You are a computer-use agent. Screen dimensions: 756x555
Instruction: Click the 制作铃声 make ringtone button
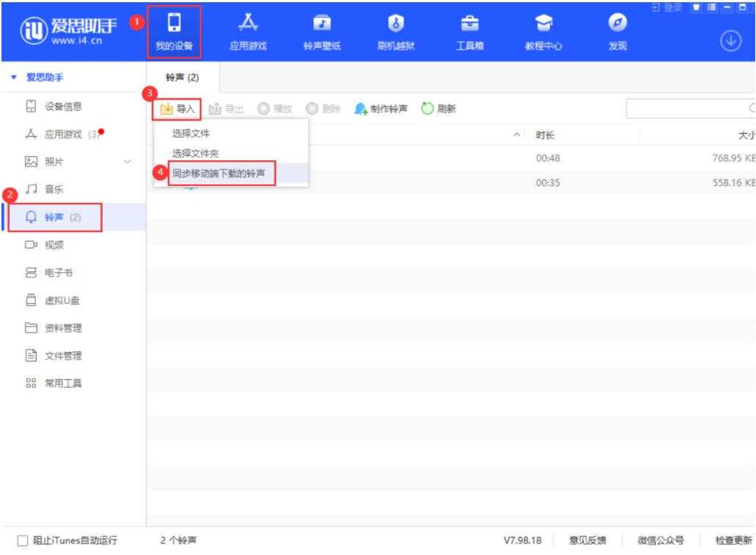point(382,109)
